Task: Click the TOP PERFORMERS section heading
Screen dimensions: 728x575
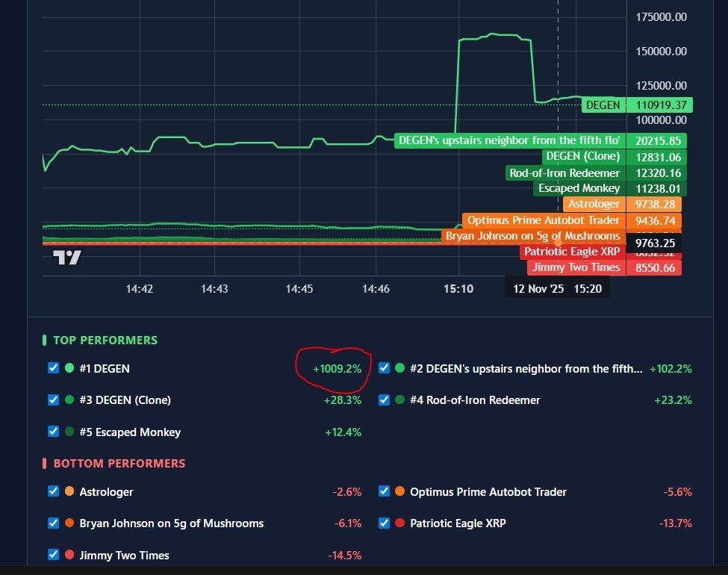Action: [x=105, y=341]
